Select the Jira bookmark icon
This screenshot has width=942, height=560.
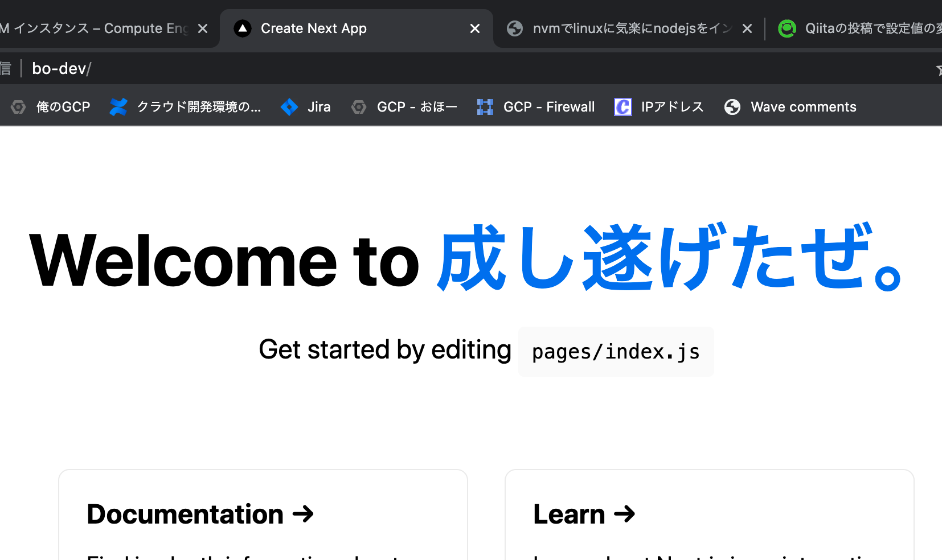tap(289, 106)
